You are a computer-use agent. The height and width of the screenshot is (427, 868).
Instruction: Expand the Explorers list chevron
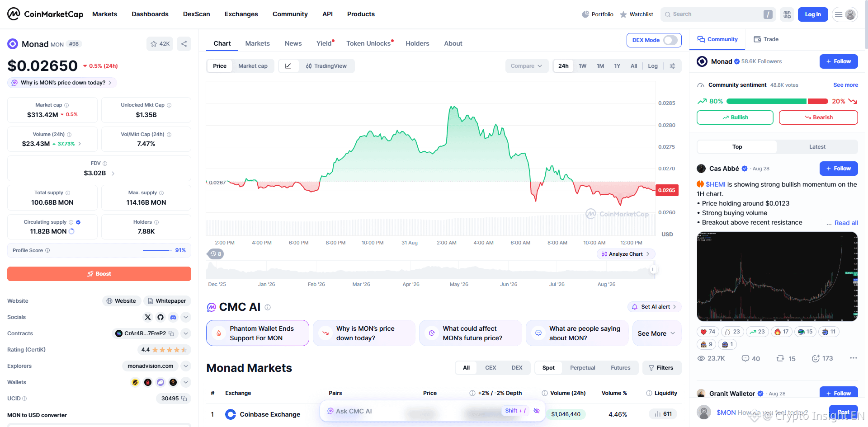[x=186, y=366]
